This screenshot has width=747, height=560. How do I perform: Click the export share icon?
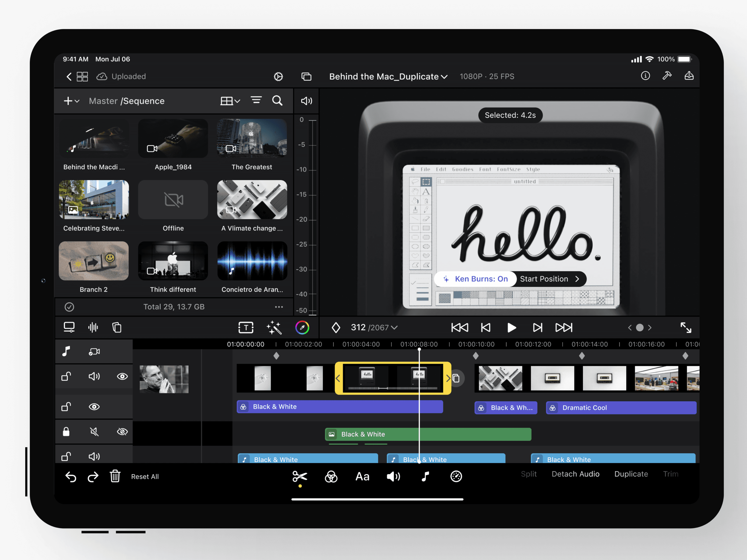point(689,76)
